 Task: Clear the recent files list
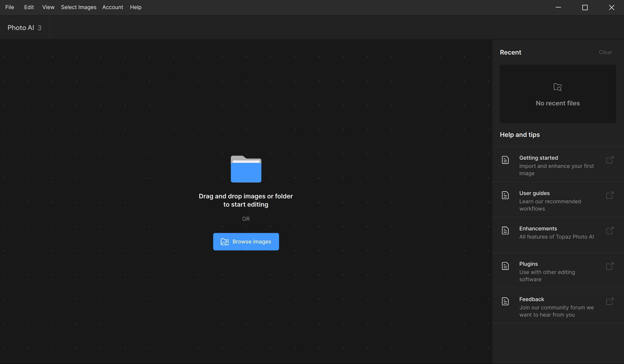605,52
